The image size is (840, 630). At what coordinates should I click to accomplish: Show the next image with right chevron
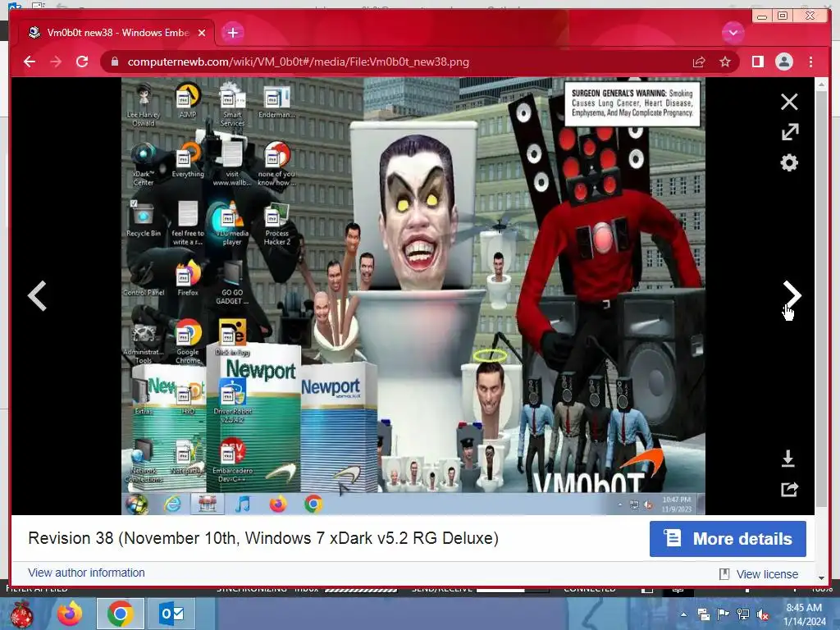792,294
